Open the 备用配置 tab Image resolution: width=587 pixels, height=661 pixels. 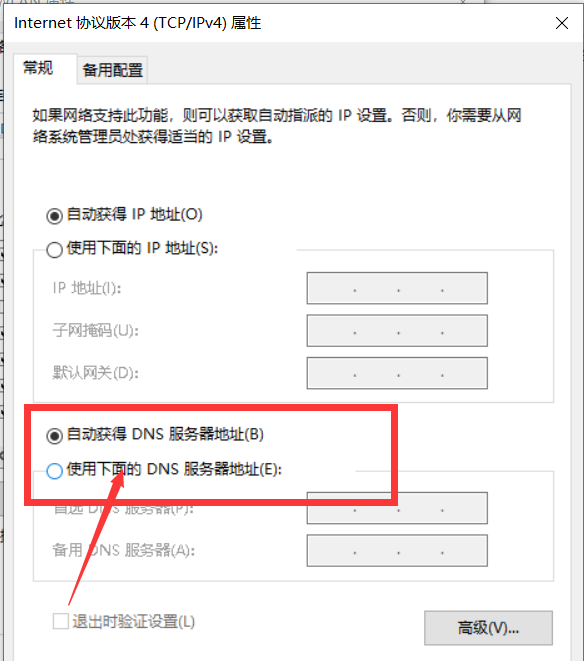[113, 70]
